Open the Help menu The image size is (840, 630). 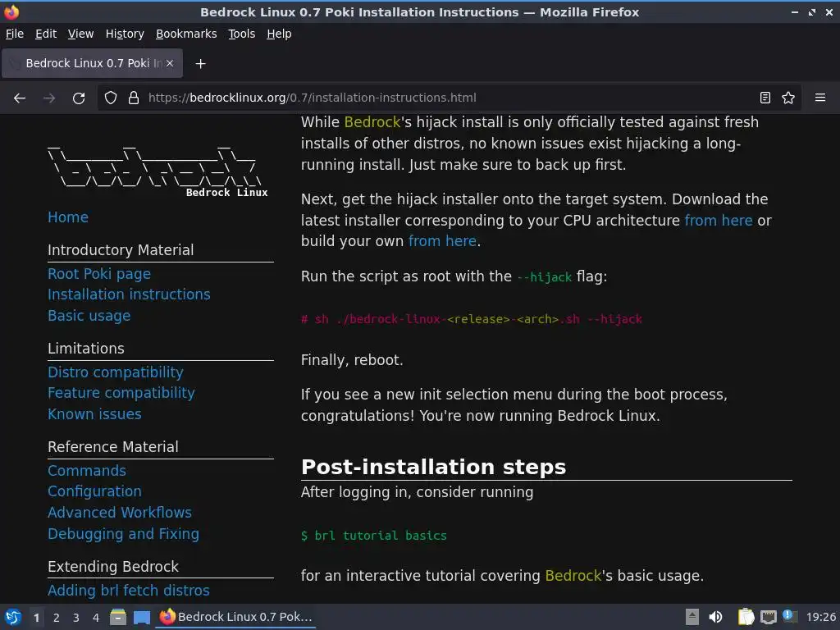coord(279,34)
